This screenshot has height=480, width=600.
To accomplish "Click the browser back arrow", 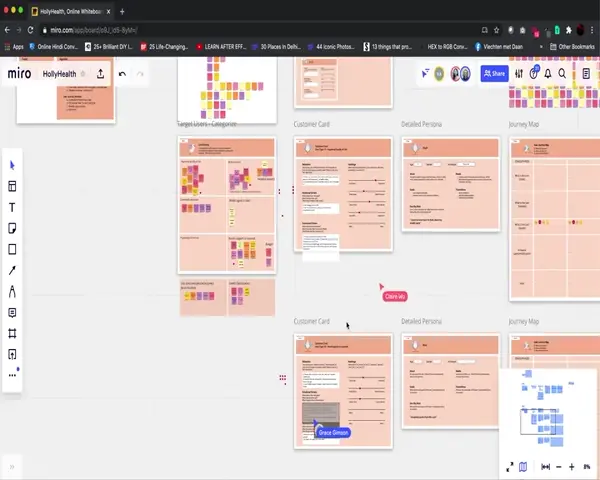I will click(x=7, y=30).
